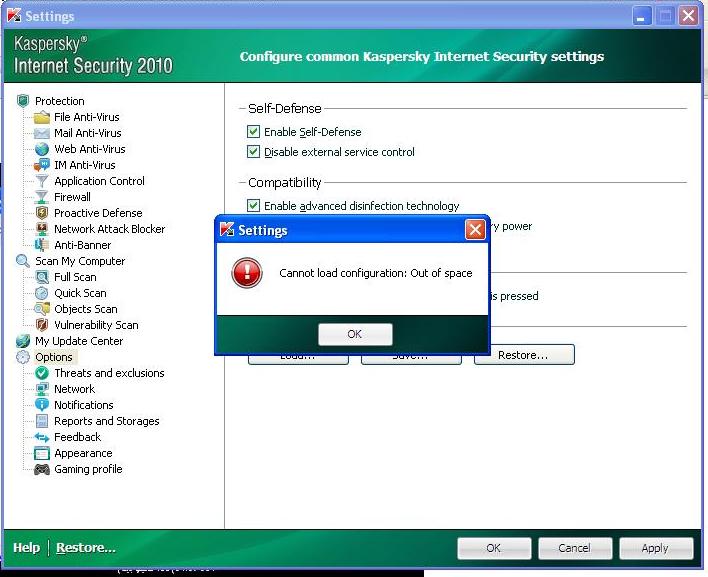Image resolution: width=708 pixels, height=577 pixels.
Task: Click the Protection shield icon
Action: [x=23, y=101]
